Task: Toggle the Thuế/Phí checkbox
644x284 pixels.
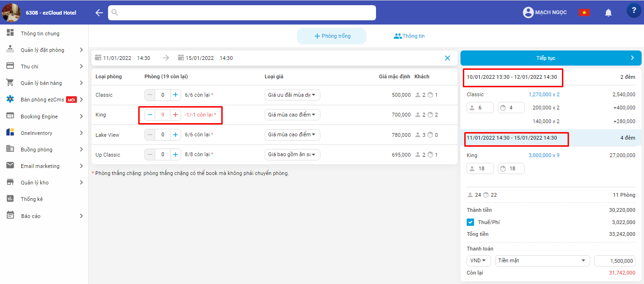Action: 470,222
